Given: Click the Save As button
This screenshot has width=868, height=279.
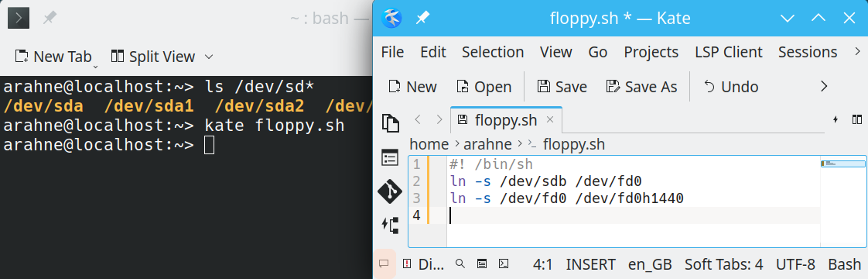Looking at the screenshot, I should point(642,87).
